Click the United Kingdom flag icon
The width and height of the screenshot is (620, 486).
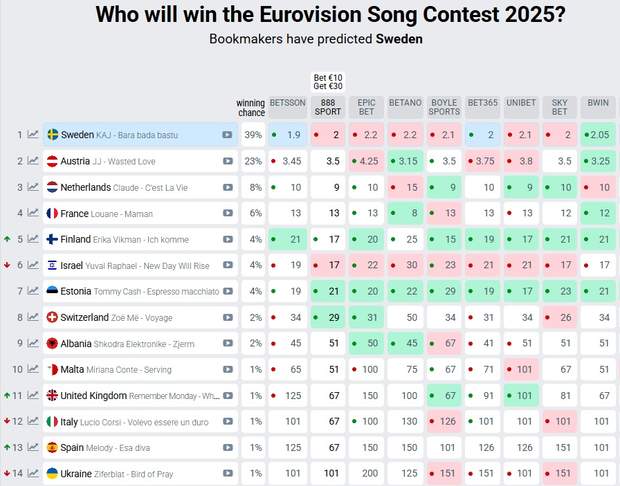point(53,395)
